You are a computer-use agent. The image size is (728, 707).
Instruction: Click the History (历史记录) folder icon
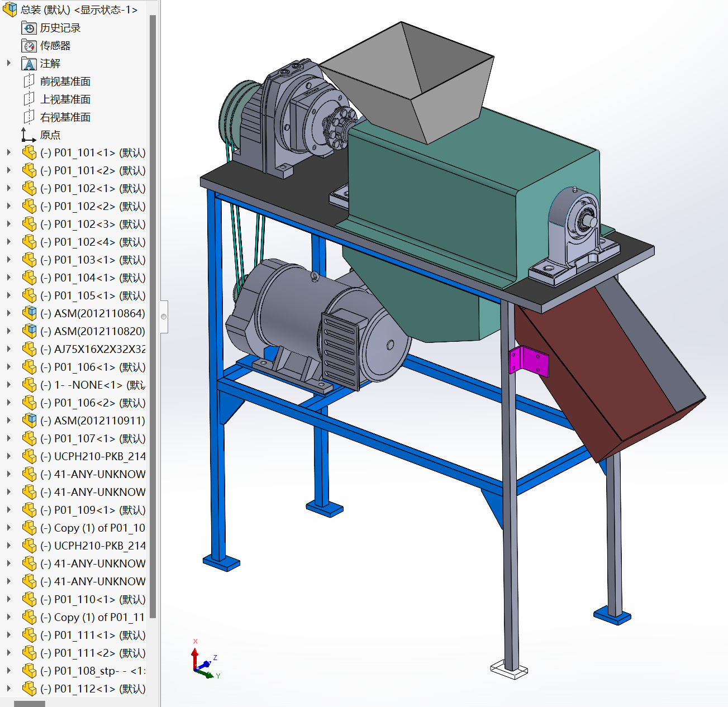click(29, 28)
